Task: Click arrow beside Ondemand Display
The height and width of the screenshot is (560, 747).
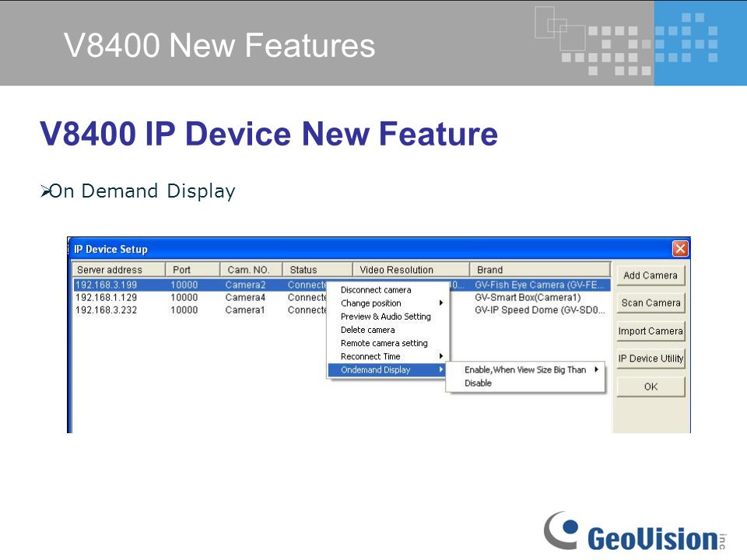Action: point(441,369)
